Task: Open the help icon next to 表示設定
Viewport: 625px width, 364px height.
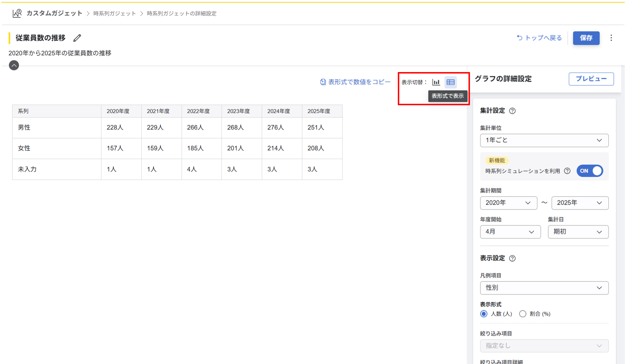Action: click(x=513, y=258)
